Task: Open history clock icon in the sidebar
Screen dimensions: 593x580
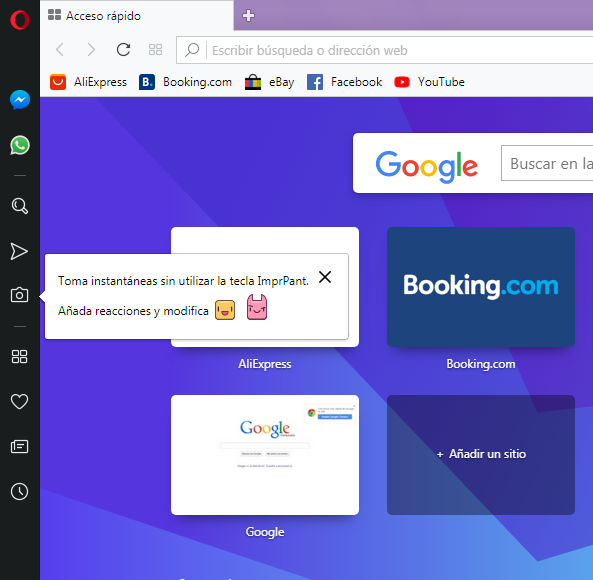Action: coord(19,492)
